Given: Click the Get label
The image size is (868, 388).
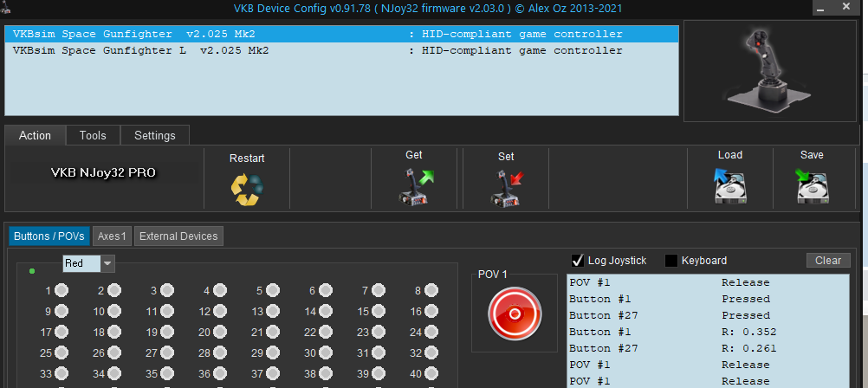Looking at the screenshot, I should (414, 155).
